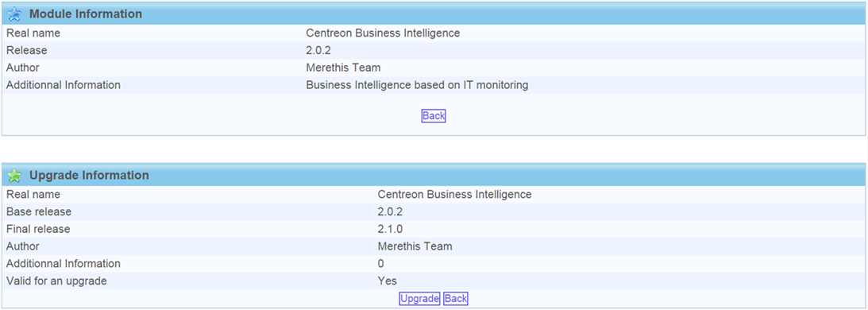This screenshot has height=310, width=868.
Task: Click Business Intelligence based on IT monitoring text
Action: pos(417,85)
